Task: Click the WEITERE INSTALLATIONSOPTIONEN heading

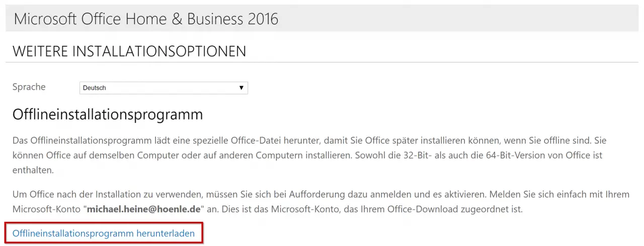Action: click(x=129, y=51)
